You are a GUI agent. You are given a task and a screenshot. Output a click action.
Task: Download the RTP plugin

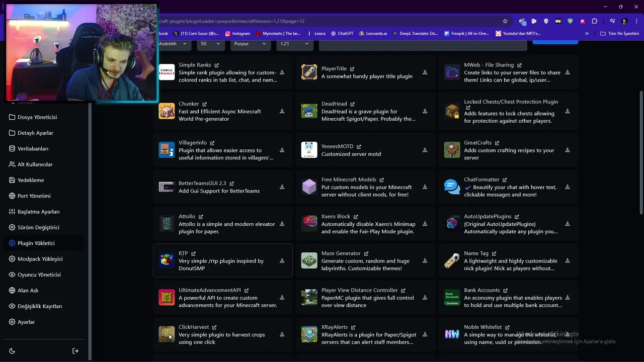coord(282,260)
